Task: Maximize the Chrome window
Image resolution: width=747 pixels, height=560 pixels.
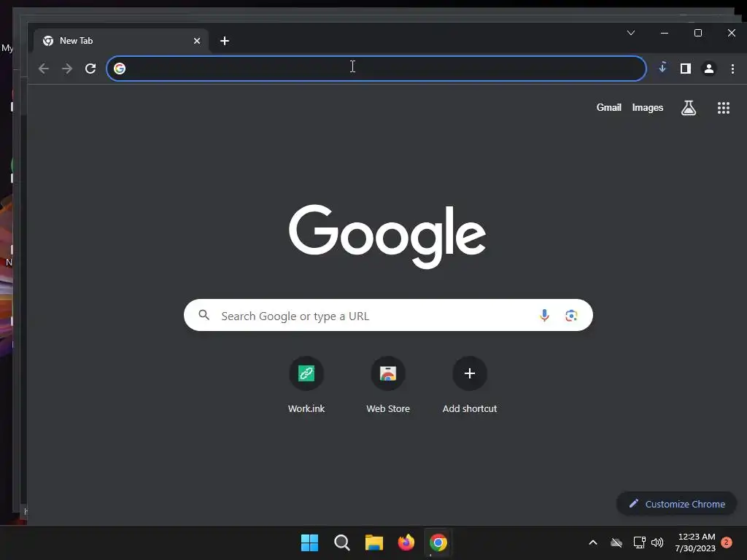Action: click(x=698, y=33)
